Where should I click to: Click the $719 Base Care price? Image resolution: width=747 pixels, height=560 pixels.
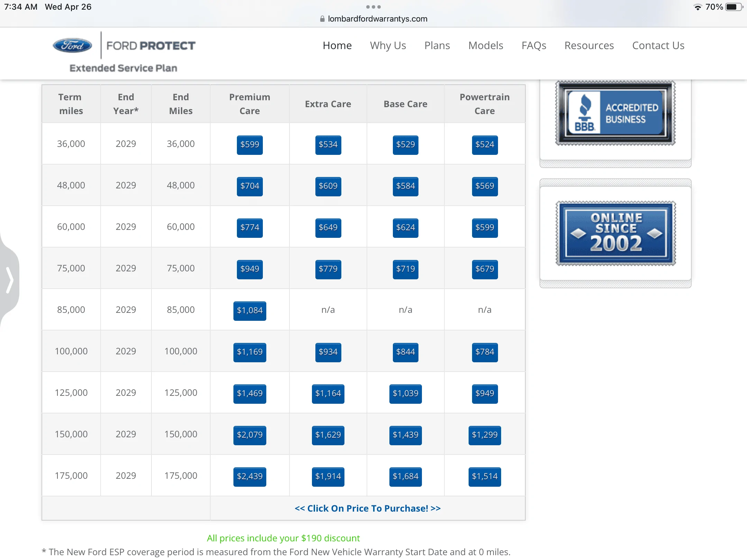click(x=405, y=269)
